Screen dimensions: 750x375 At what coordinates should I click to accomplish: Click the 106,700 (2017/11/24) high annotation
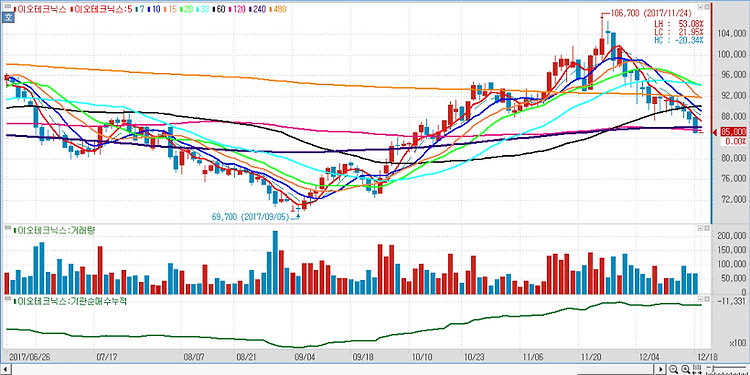[652, 14]
